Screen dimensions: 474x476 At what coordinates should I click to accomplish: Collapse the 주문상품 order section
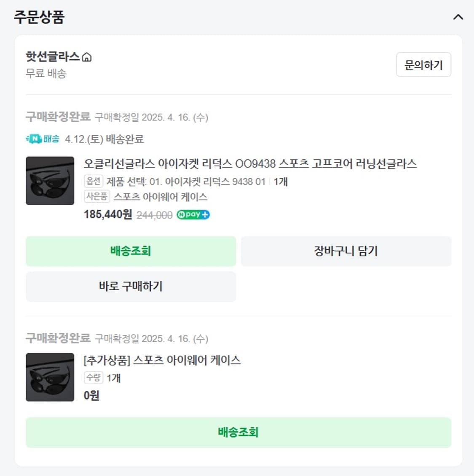click(458, 18)
